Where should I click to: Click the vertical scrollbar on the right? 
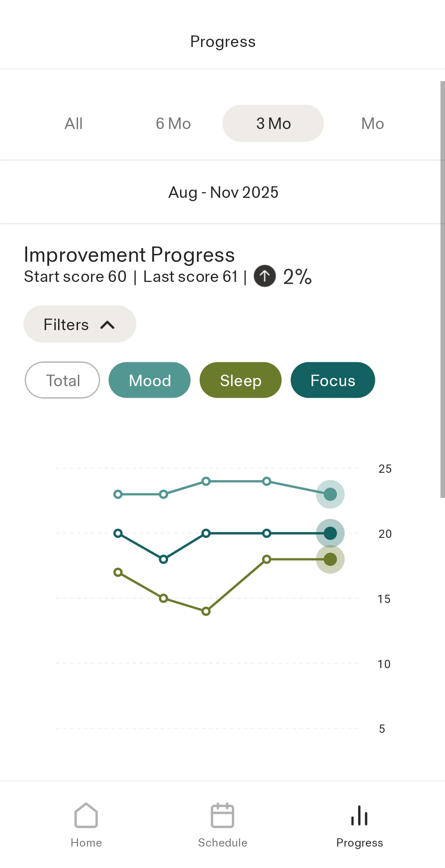click(x=443, y=289)
